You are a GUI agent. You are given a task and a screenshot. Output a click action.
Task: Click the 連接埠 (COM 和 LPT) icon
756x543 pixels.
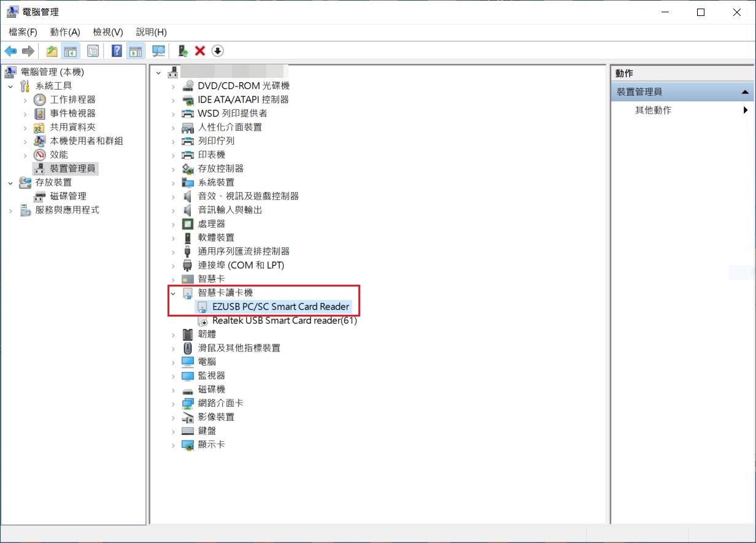point(188,265)
